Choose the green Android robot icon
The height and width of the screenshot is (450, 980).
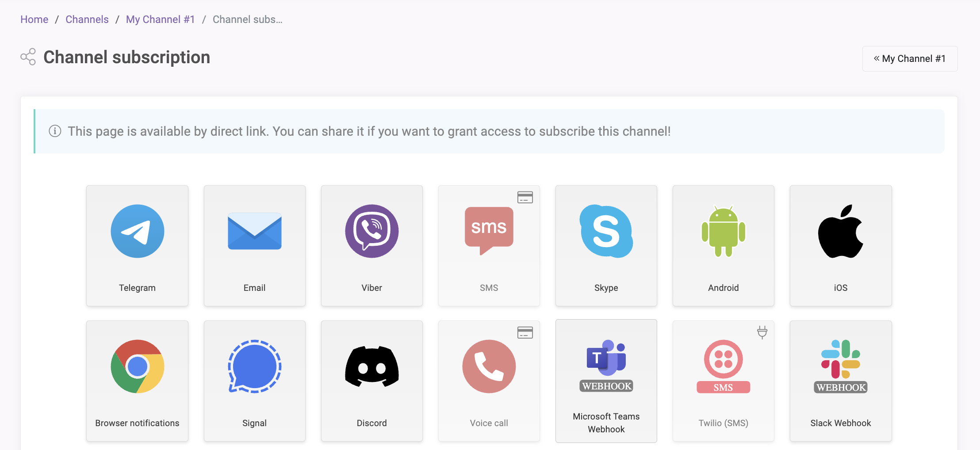click(x=724, y=231)
